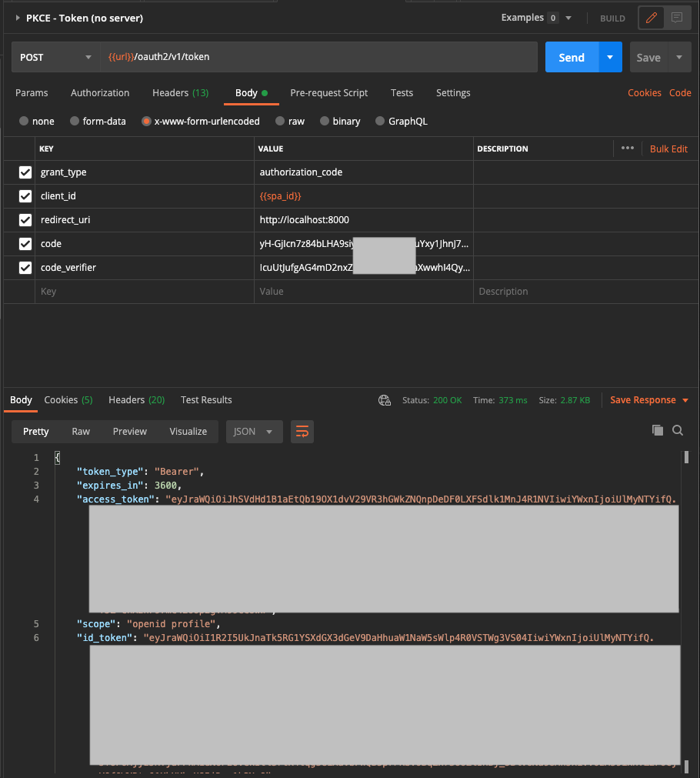Select x-www-form-urlencoded body type
This screenshot has width=700, height=778.
coord(146,121)
